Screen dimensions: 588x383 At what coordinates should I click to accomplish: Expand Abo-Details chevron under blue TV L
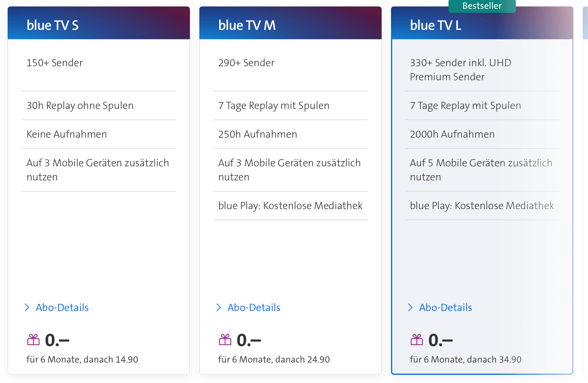(x=410, y=307)
